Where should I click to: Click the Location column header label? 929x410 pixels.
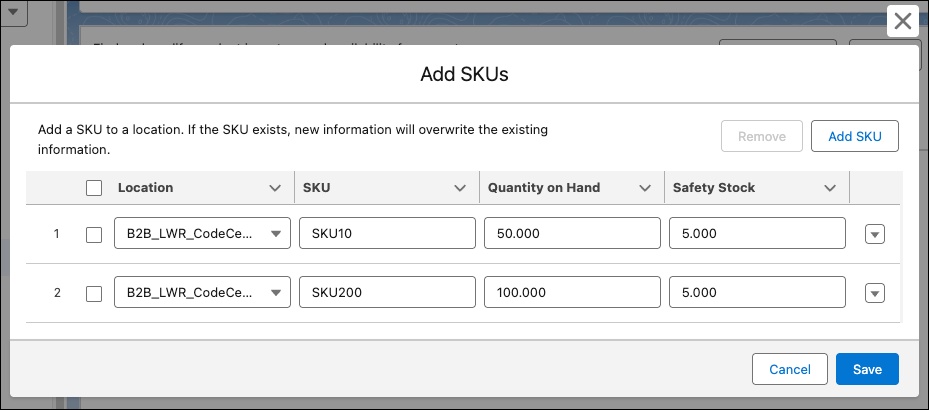click(x=145, y=188)
